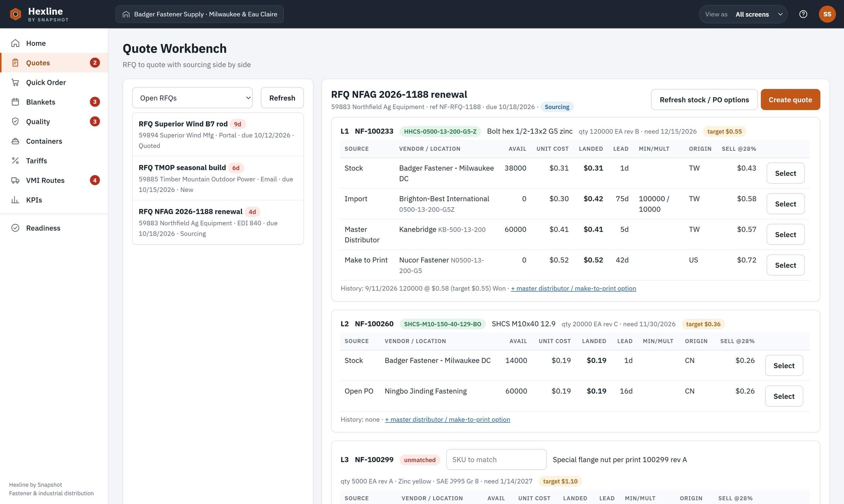Click the Tariffs percent icon
The width and height of the screenshot is (844, 504).
tap(15, 161)
